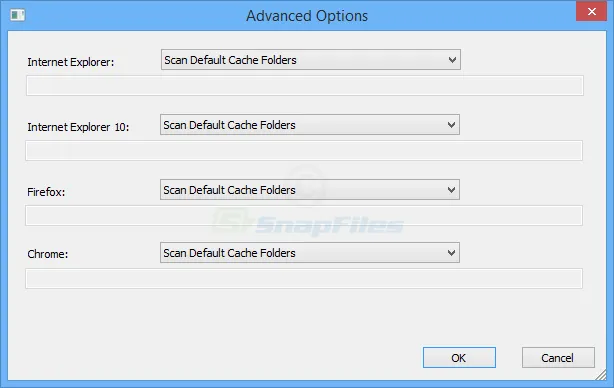Click the application icon in title bar
The image size is (614, 388).
click(18, 15)
